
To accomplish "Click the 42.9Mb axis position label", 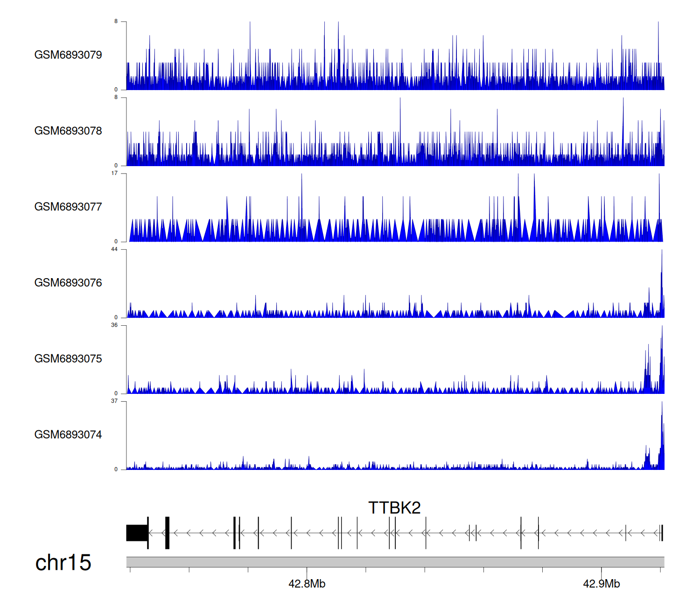I will click(601, 584).
